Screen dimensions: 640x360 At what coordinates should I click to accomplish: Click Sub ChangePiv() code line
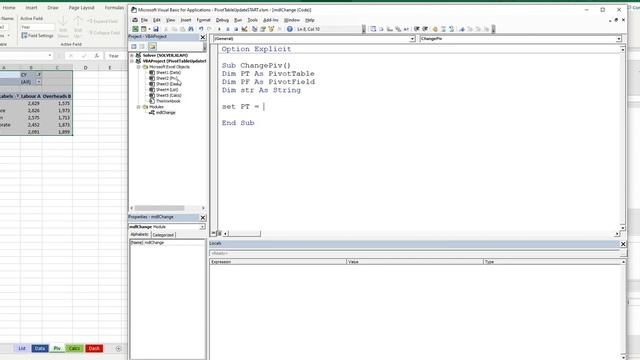coord(256,65)
